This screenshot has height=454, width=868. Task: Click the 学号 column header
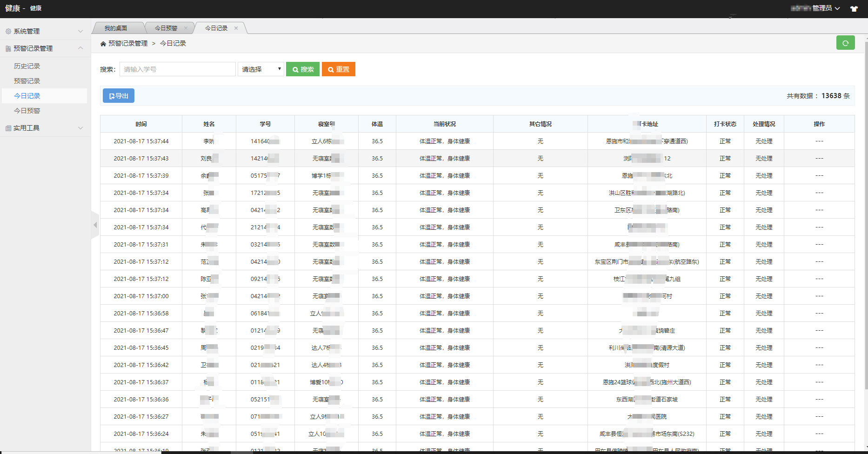pos(265,124)
